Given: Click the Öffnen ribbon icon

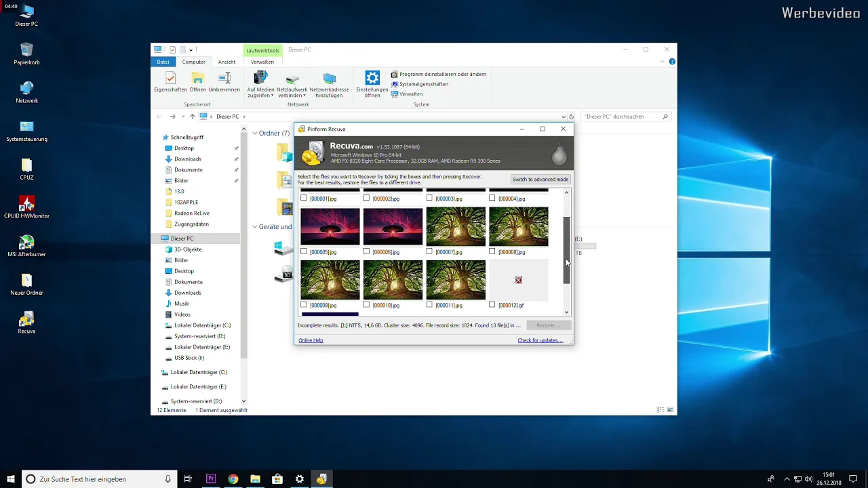Looking at the screenshot, I should tap(197, 82).
